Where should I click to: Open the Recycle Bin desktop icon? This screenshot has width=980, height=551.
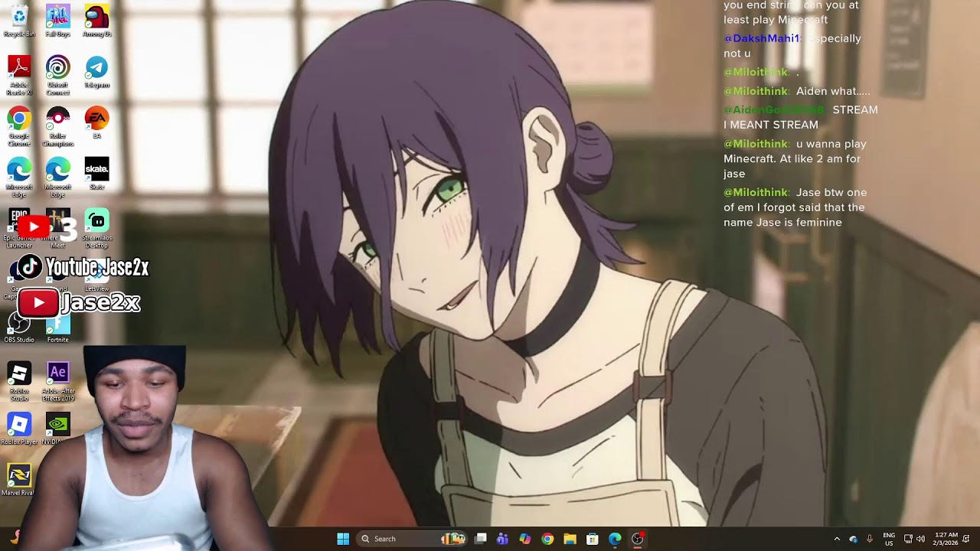coord(19,21)
